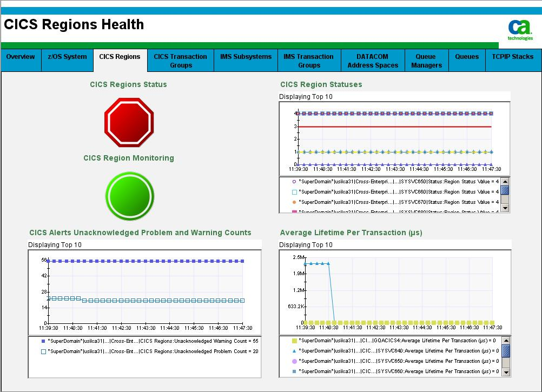Select Unacknowledged Problem Count = 20 entry
The image size is (542, 392).
150,351
